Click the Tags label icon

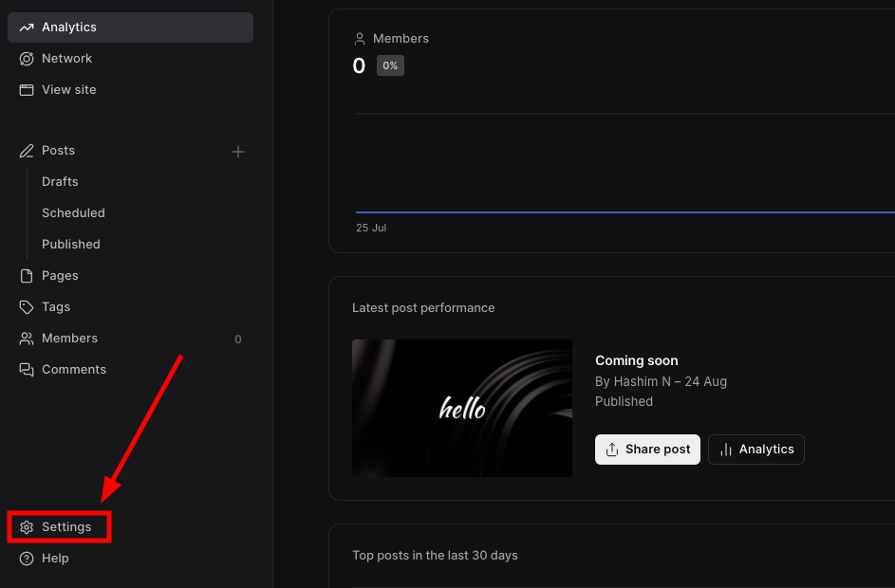[x=27, y=307]
